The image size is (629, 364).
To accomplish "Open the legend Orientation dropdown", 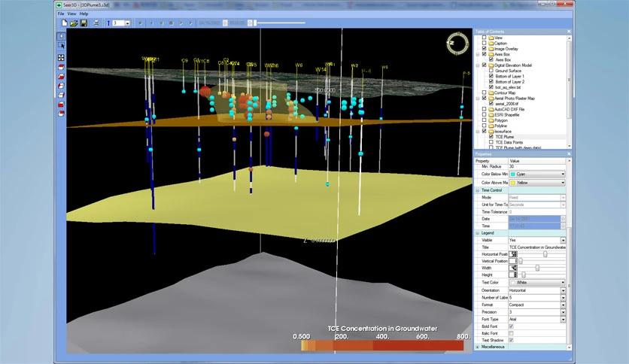I will pos(561,290).
